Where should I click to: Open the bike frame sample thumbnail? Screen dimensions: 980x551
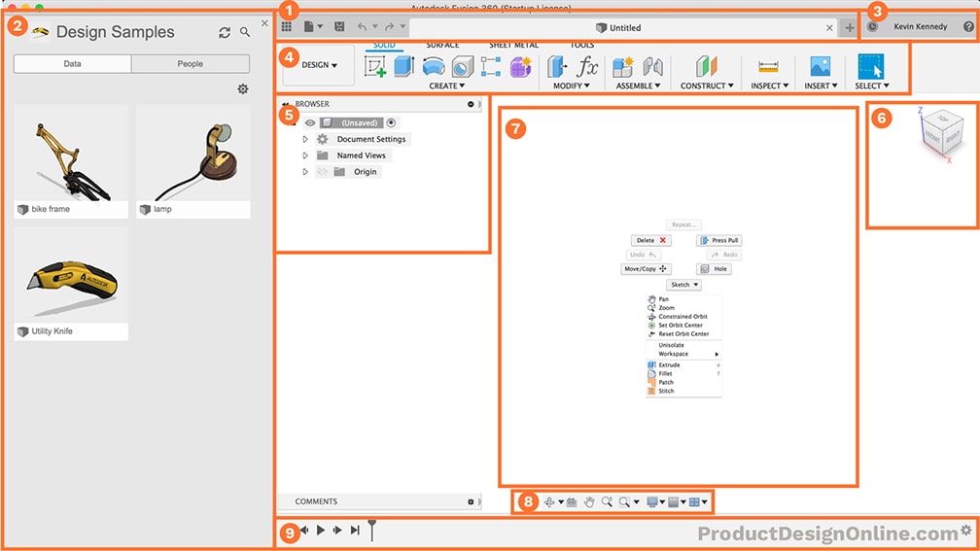coord(71,154)
